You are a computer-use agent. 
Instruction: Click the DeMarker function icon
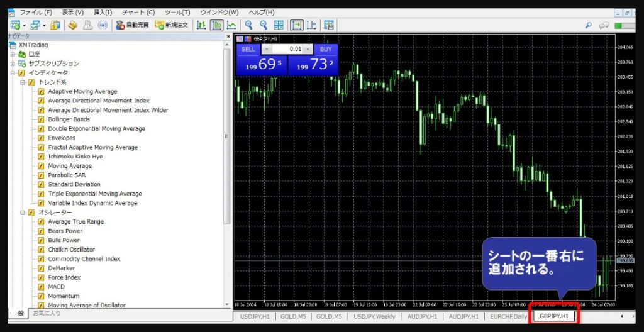[41, 268]
